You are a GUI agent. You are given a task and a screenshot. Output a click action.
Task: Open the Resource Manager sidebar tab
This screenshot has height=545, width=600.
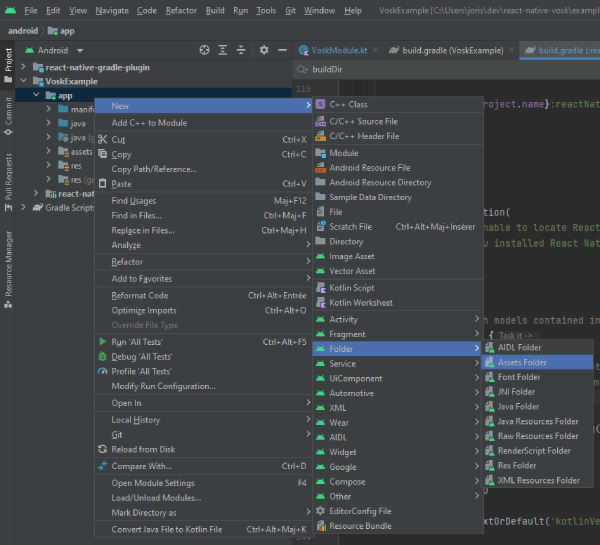coord(8,269)
